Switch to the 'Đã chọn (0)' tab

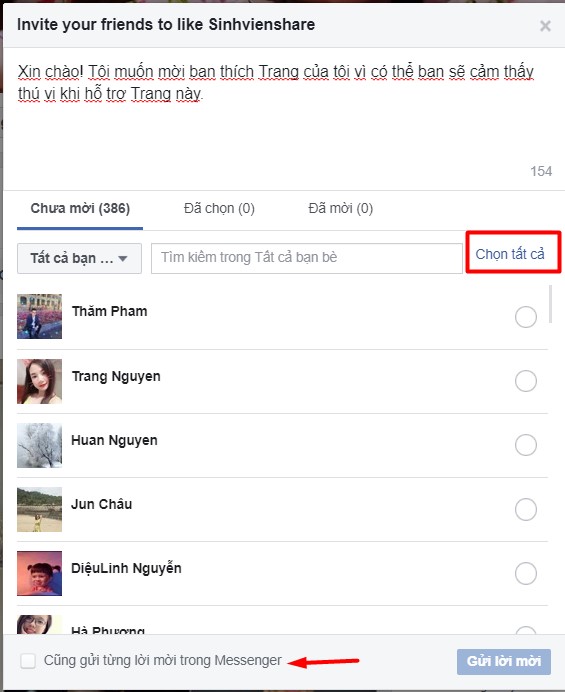tap(219, 208)
